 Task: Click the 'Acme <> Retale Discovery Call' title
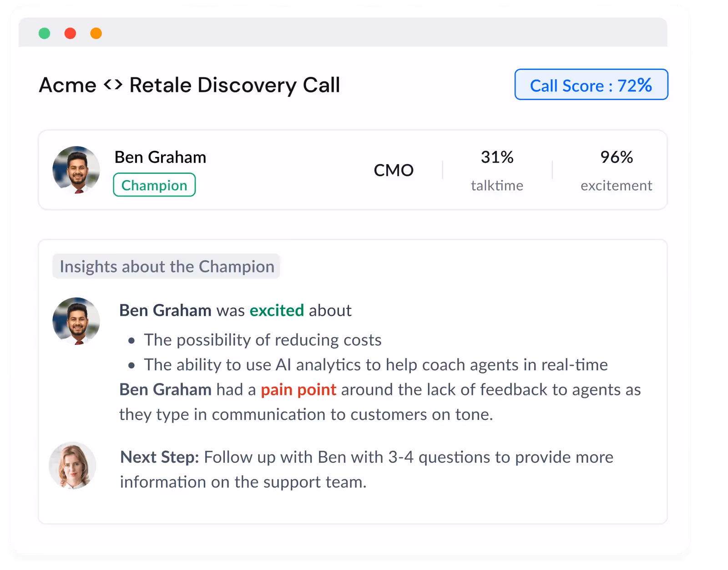189,85
